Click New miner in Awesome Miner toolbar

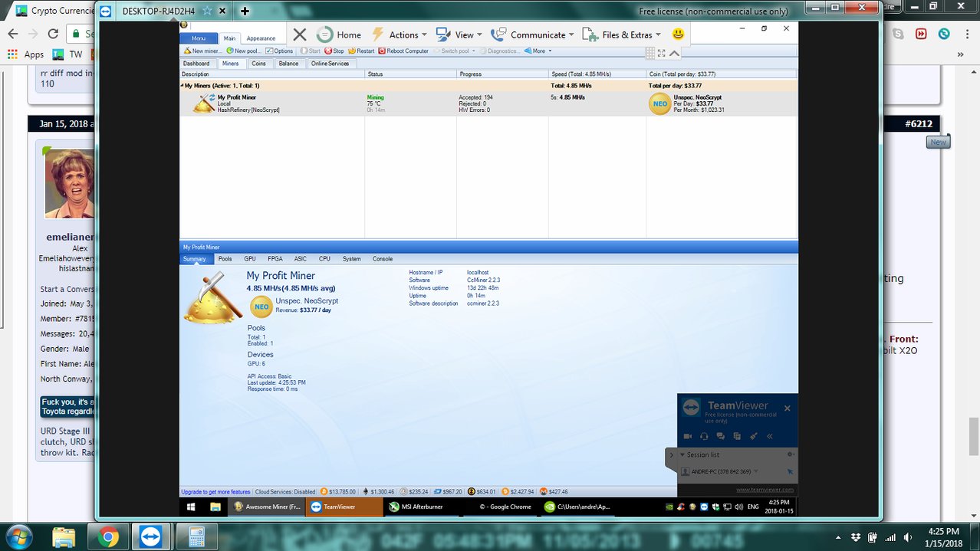203,51
